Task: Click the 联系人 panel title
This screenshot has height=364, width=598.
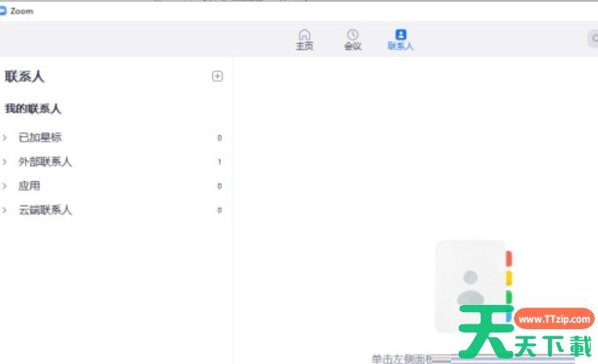Action: coord(24,77)
